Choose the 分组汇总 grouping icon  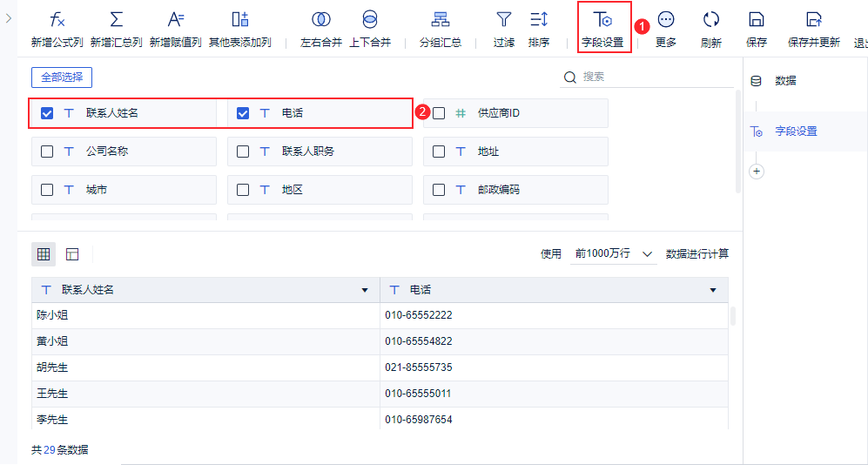441,20
